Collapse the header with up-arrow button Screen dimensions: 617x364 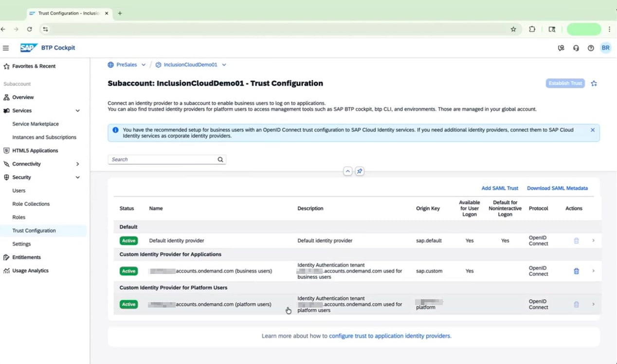[347, 171]
